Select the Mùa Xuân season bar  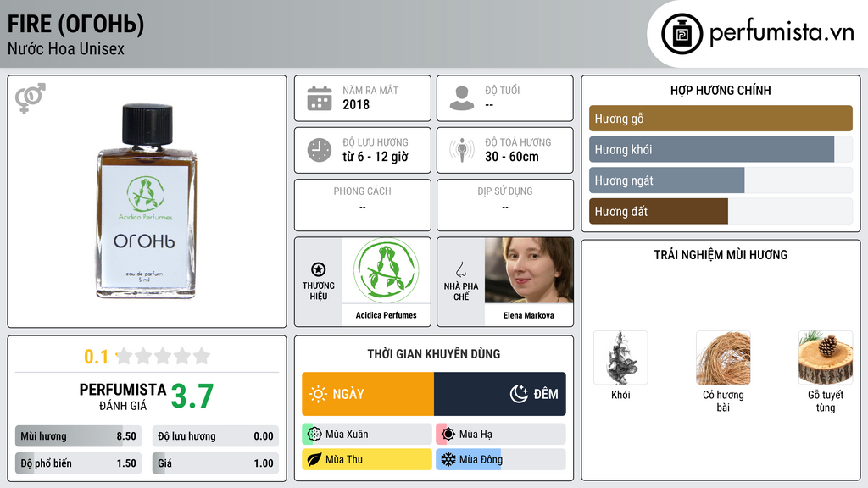[367, 435]
